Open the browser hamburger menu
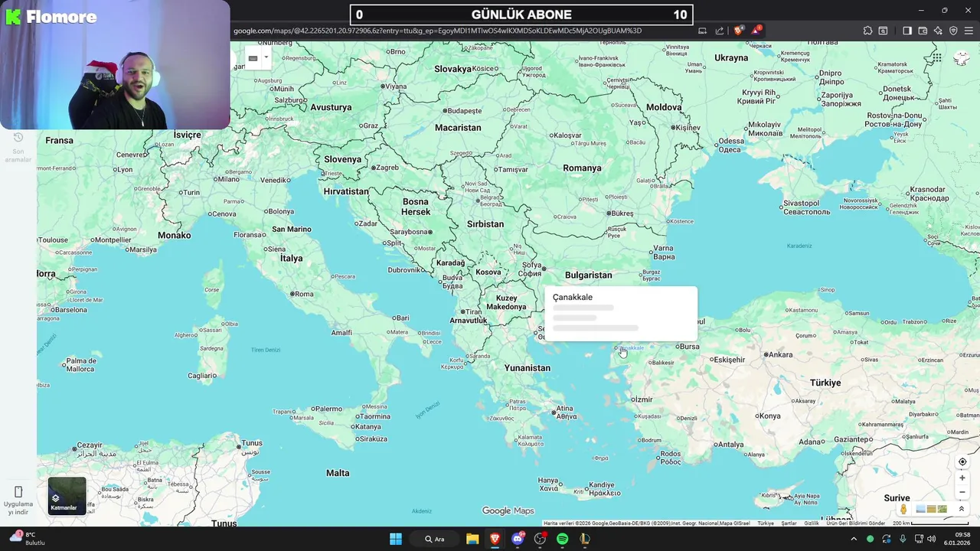 (969, 31)
